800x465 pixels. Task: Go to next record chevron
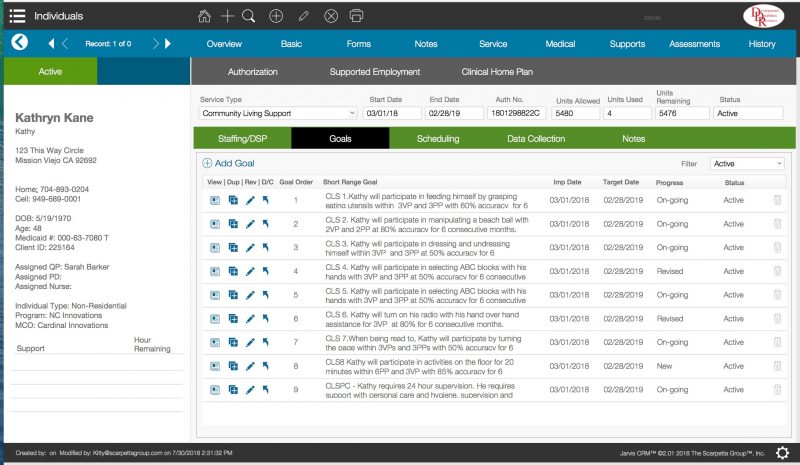click(x=156, y=43)
